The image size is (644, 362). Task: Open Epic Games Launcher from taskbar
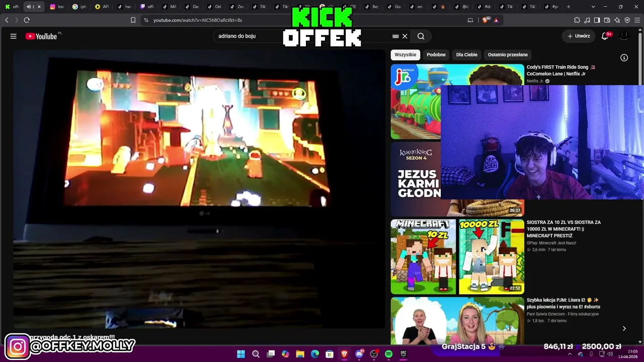click(404, 354)
